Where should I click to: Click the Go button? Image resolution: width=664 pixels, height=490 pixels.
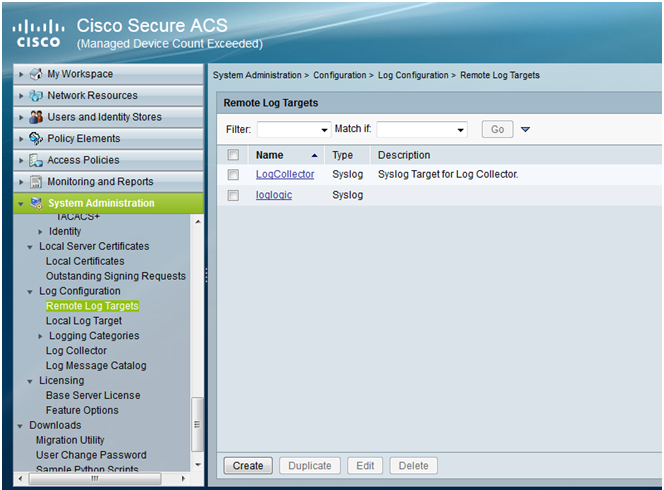[x=498, y=129]
